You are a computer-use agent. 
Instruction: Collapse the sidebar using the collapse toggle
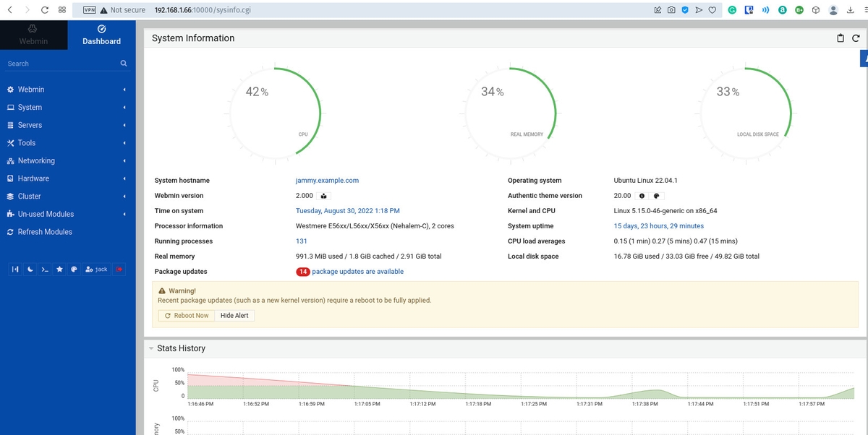coord(15,269)
